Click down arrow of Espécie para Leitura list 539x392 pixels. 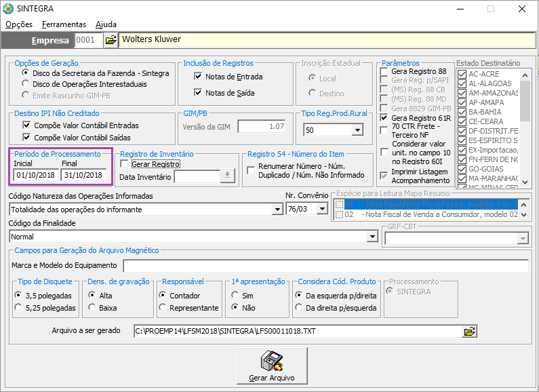pos(523,215)
